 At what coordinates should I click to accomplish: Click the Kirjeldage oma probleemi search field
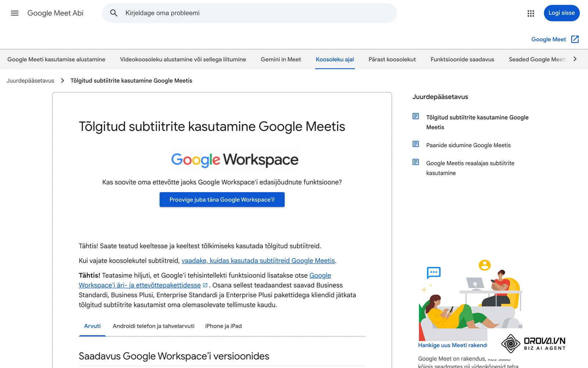(250, 13)
